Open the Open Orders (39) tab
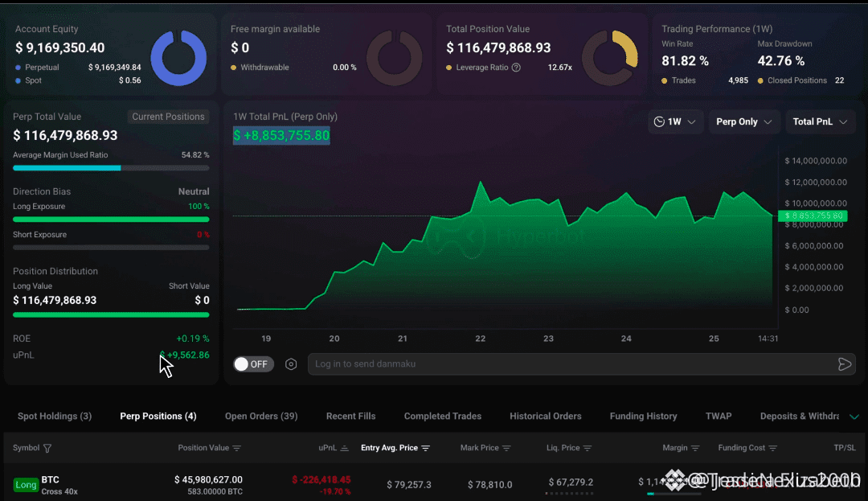Viewport: 868px width, 501px height. coord(261,417)
